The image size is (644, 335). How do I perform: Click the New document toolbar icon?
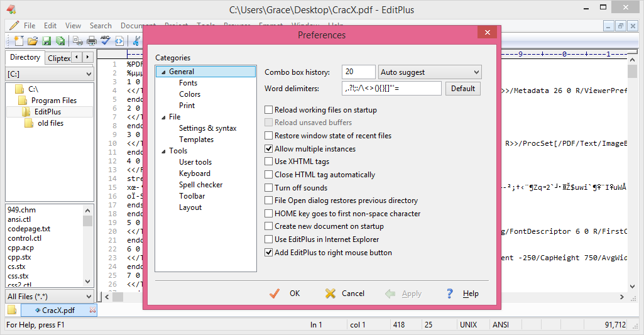tap(18, 40)
